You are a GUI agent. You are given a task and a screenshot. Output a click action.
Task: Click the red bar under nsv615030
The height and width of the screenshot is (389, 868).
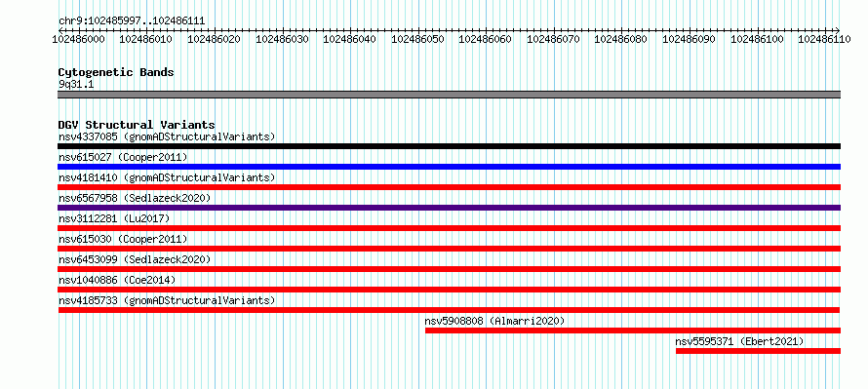(450, 249)
